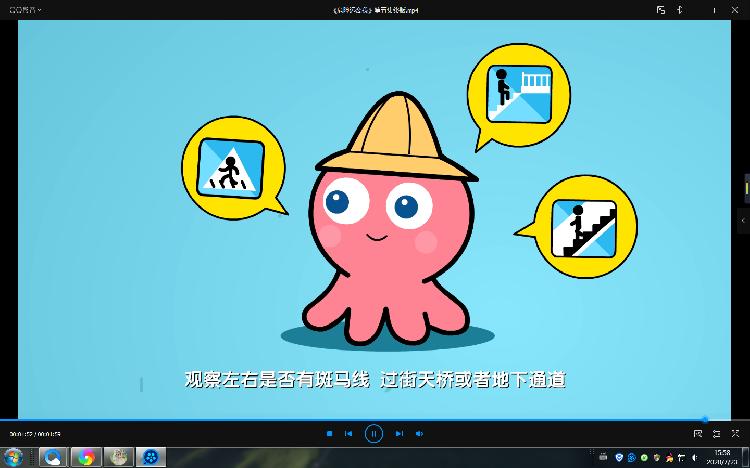This screenshot has width=750, height=468.
Task: Mute audio using the speaker icon
Action: (419, 434)
